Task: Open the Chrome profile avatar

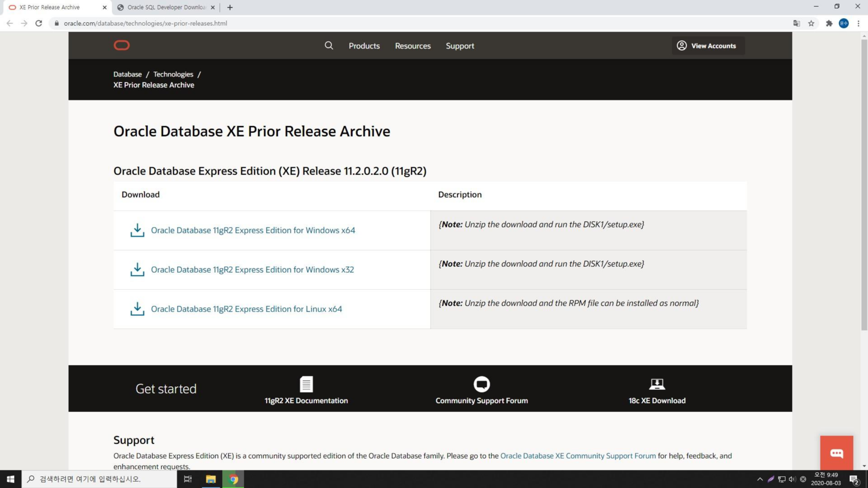Action: 844,23
